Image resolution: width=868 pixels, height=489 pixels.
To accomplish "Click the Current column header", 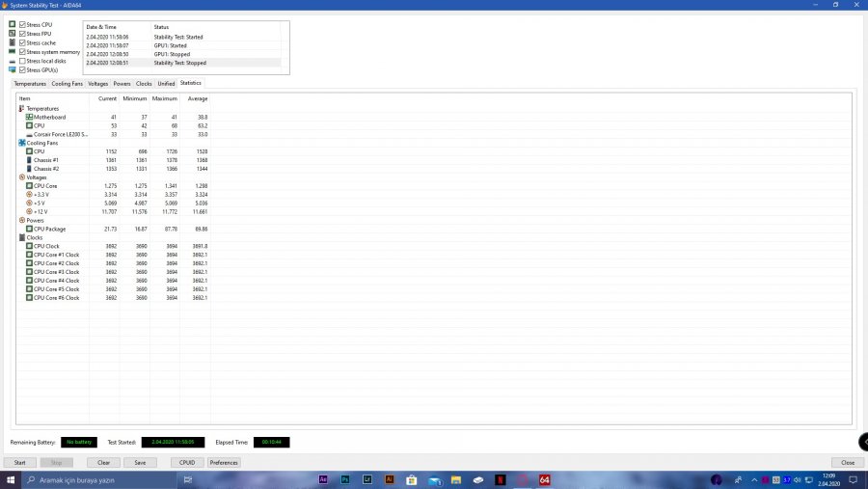I will 104,98.
